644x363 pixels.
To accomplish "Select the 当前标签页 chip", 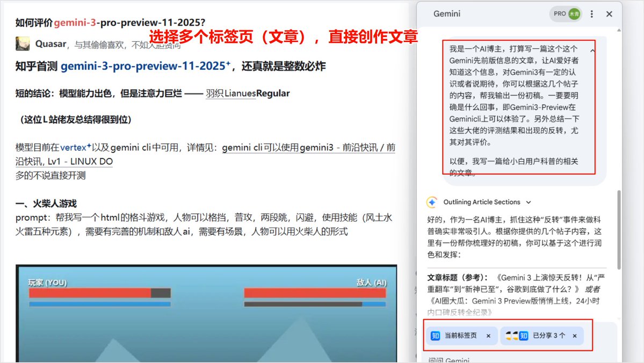I will [461, 336].
